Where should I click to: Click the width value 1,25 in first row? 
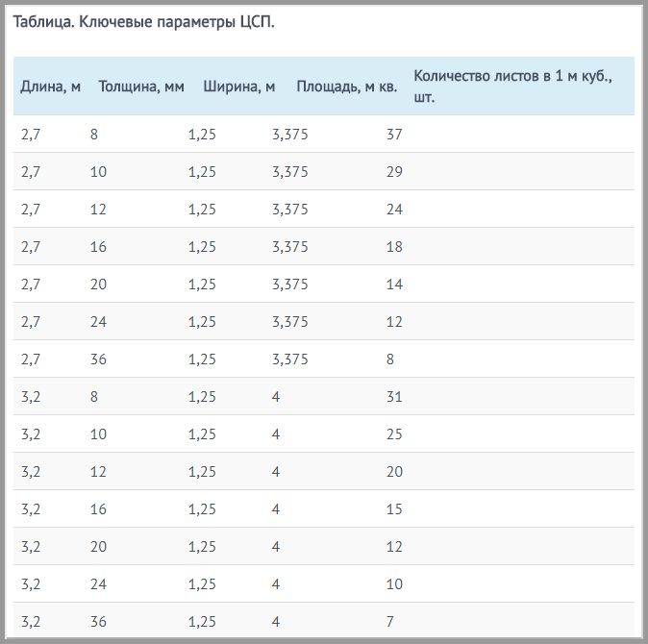[202, 135]
